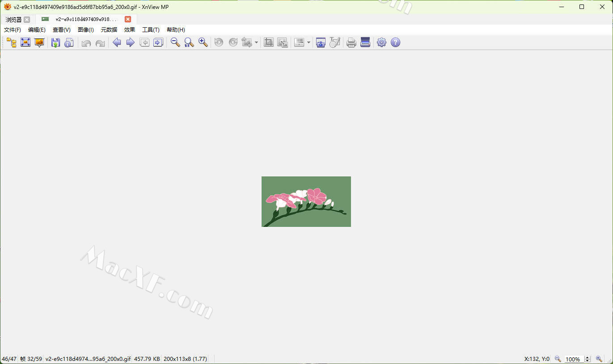Open the 编辑(E) menu
The width and height of the screenshot is (613, 364).
(37, 30)
